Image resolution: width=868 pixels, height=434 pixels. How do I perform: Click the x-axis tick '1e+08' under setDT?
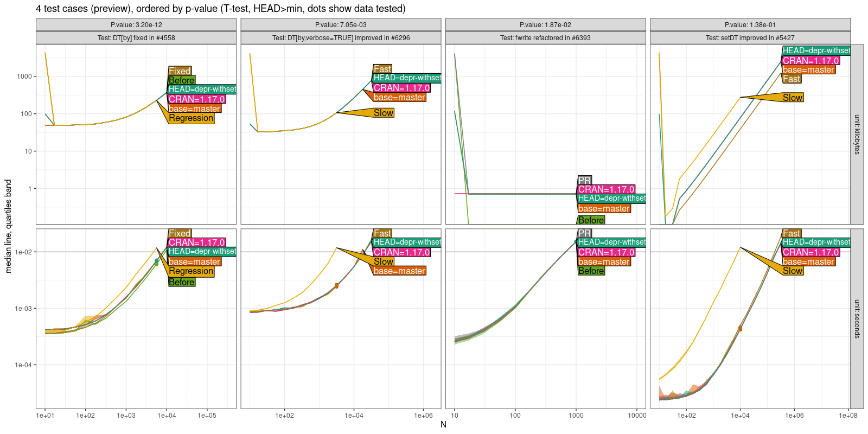click(848, 416)
